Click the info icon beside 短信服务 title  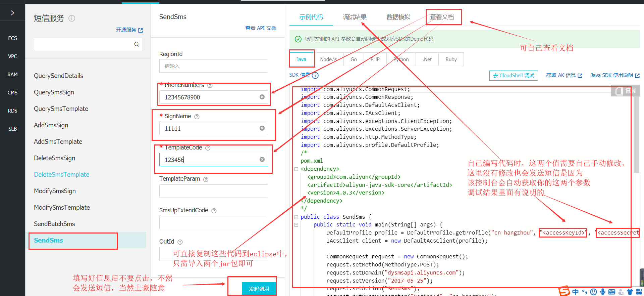pyautogui.click(x=72, y=18)
